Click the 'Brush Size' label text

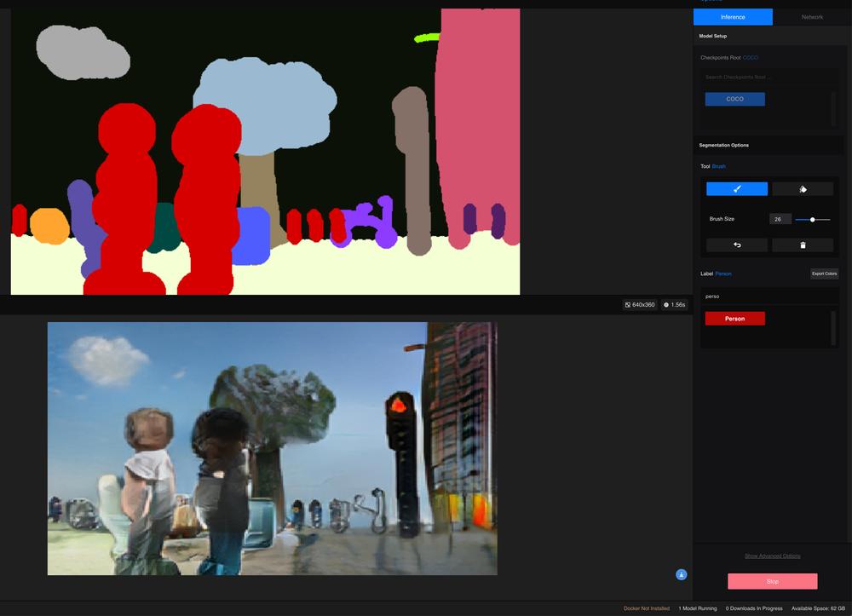pos(722,219)
